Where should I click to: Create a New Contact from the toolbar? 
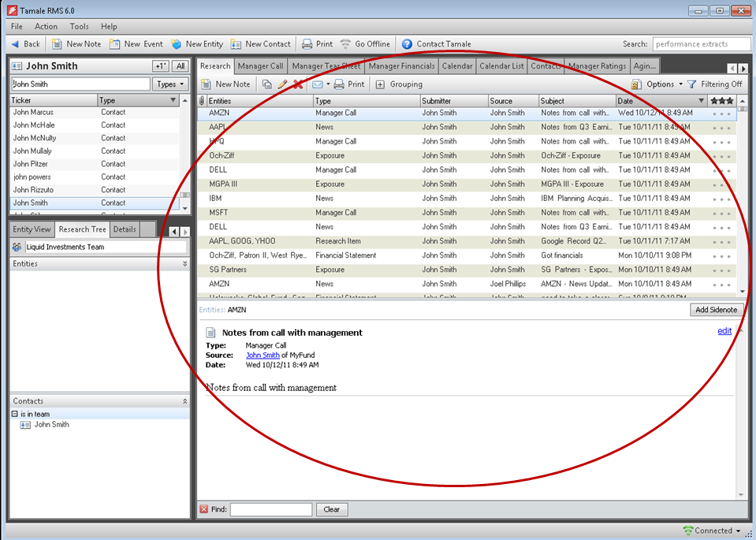(260, 44)
